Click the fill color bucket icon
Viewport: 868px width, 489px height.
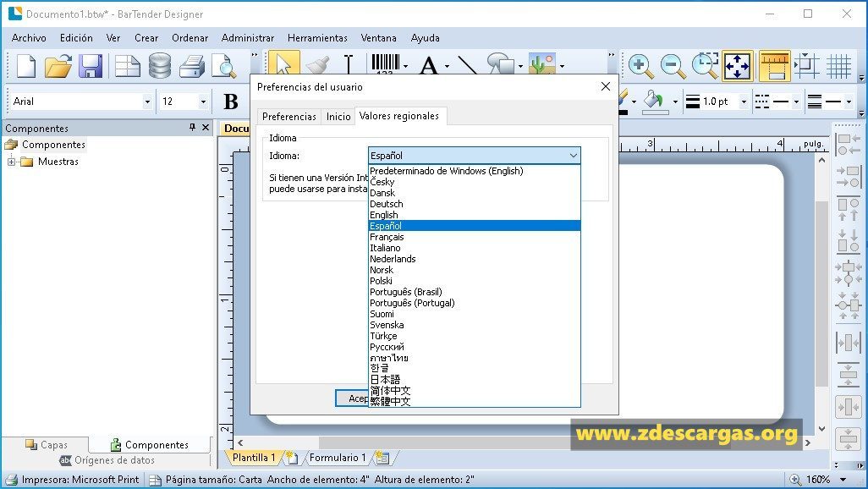click(x=655, y=102)
